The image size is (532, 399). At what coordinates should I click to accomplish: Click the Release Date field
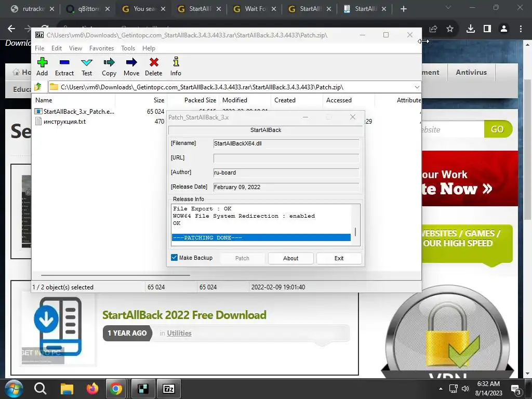pos(286,187)
